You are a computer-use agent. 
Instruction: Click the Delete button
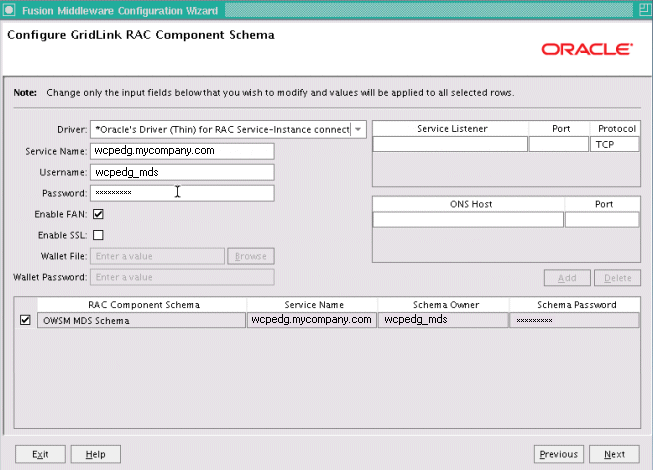617,278
